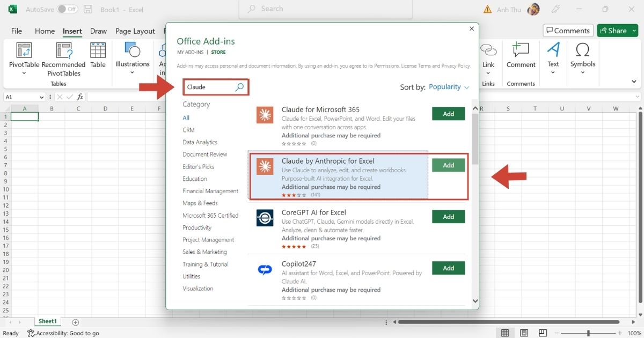644x338 pixels.
Task: Select Financial Management category
Action: (210, 191)
